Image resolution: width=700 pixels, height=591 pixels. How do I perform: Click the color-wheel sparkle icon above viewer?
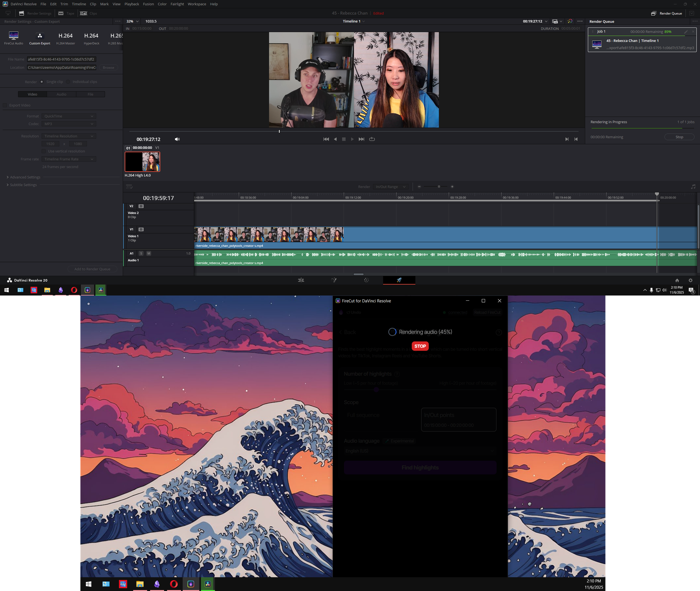pos(570,21)
